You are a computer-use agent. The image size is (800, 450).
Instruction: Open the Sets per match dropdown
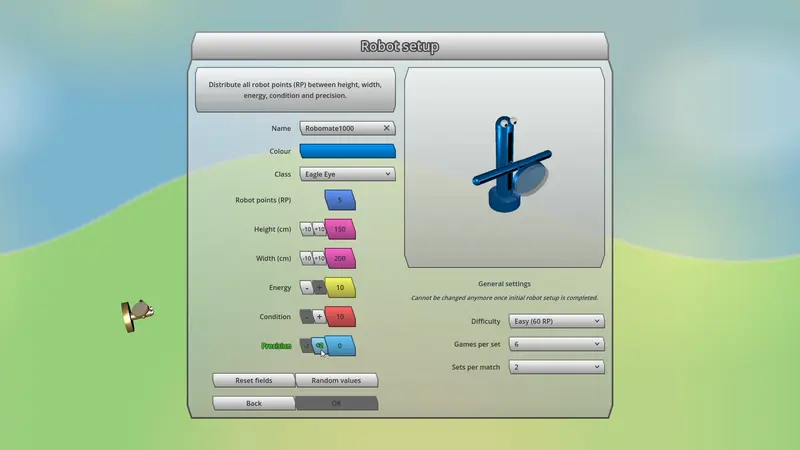coord(557,367)
